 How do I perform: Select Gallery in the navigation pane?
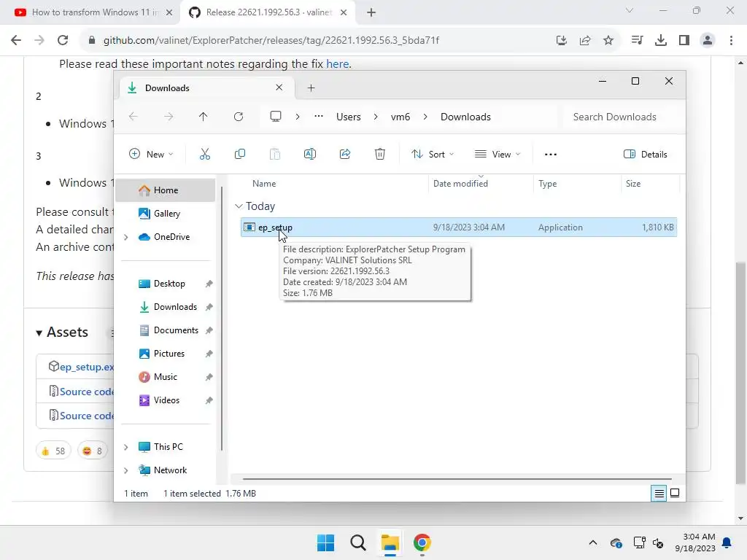tap(166, 214)
